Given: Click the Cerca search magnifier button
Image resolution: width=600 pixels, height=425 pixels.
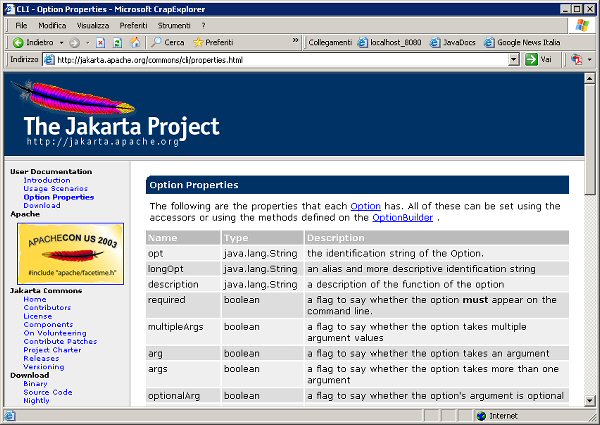Looking at the screenshot, I should click(168, 42).
